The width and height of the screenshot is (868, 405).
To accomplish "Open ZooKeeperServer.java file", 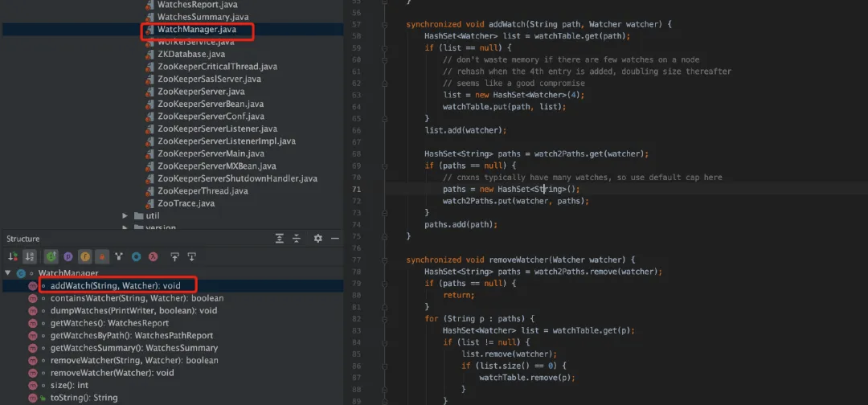I will coord(201,92).
